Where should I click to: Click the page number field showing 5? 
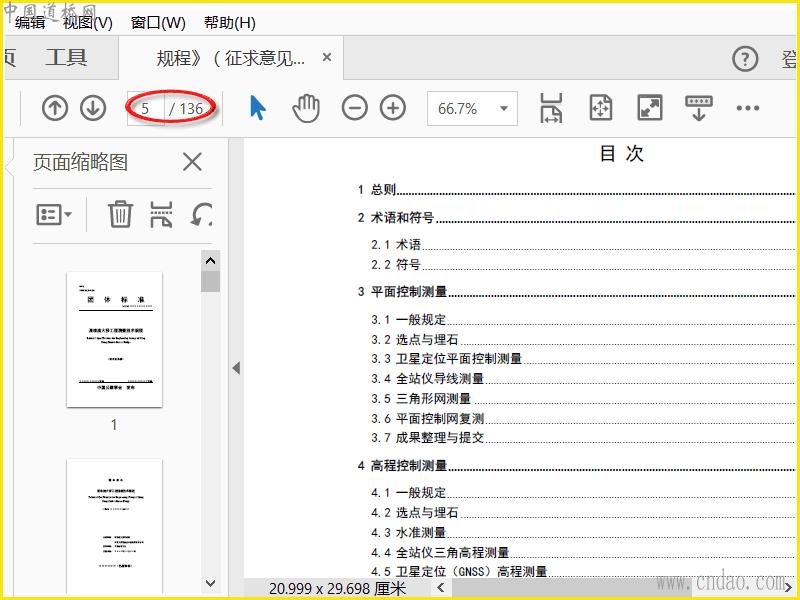[x=146, y=109]
